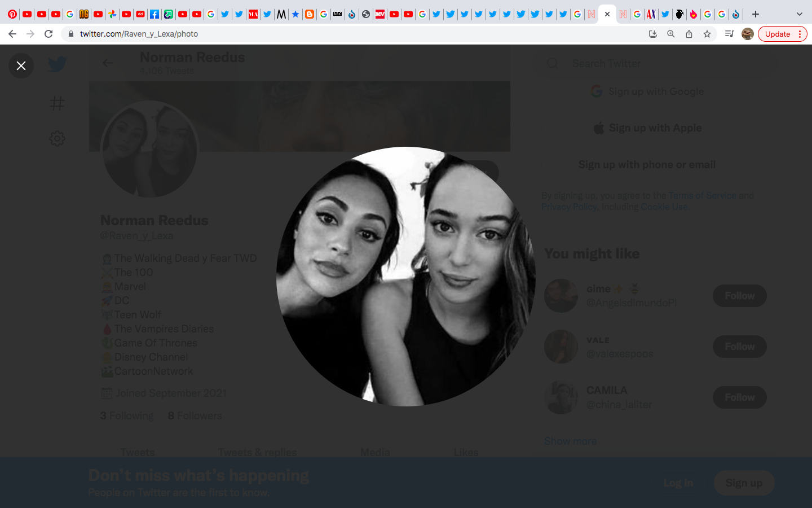Switch to the Pinterest tab

12,14
